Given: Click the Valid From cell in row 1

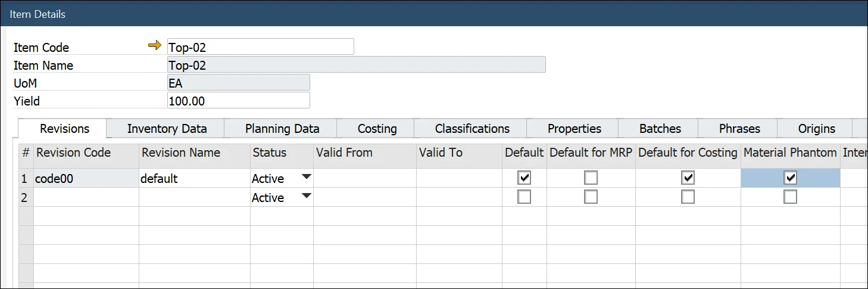Looking at the screenshot, I should pyautogui.click(x=364, y=178).
